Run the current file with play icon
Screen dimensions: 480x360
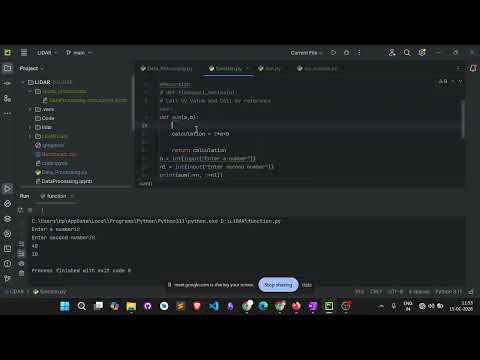tap(333, 53)
